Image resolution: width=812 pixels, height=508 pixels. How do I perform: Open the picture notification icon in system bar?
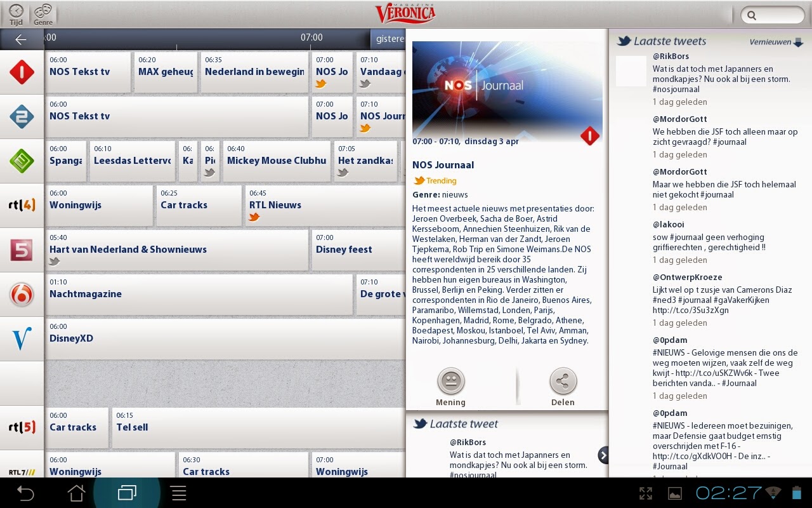click(x=675, y=493)
